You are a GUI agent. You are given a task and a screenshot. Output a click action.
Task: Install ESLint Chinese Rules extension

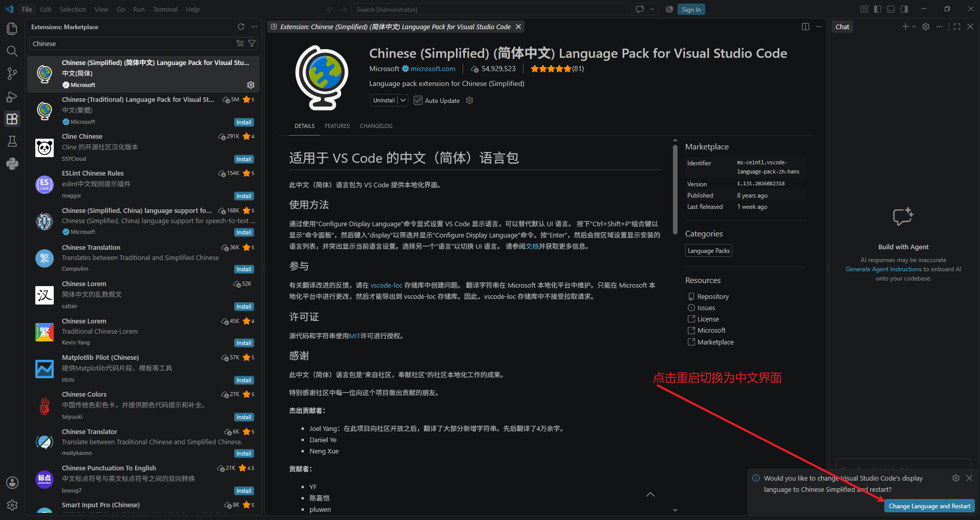244,196
